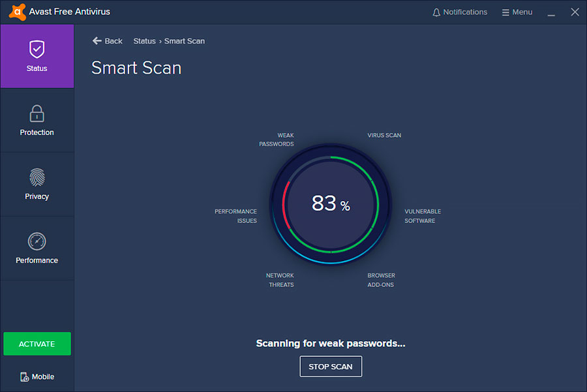This screenshot has height=392, width=587.
Task: Click the 83 % progress value
Action: pyautogui.click(x=331, y=204)
